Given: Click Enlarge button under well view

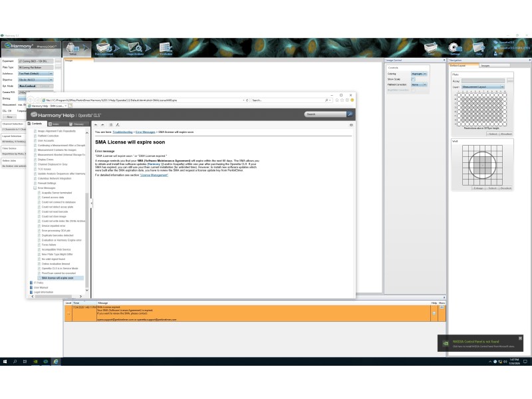Looking at the screenshot, I should 478,188.
